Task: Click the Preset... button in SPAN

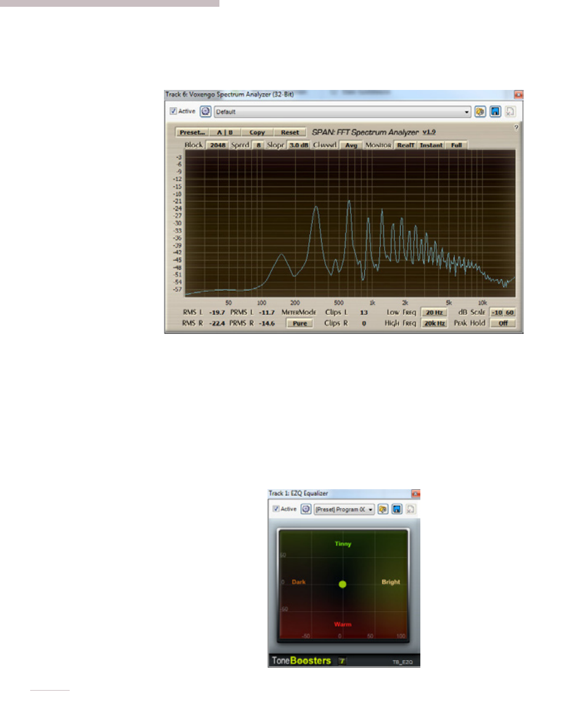Action: 192,132
